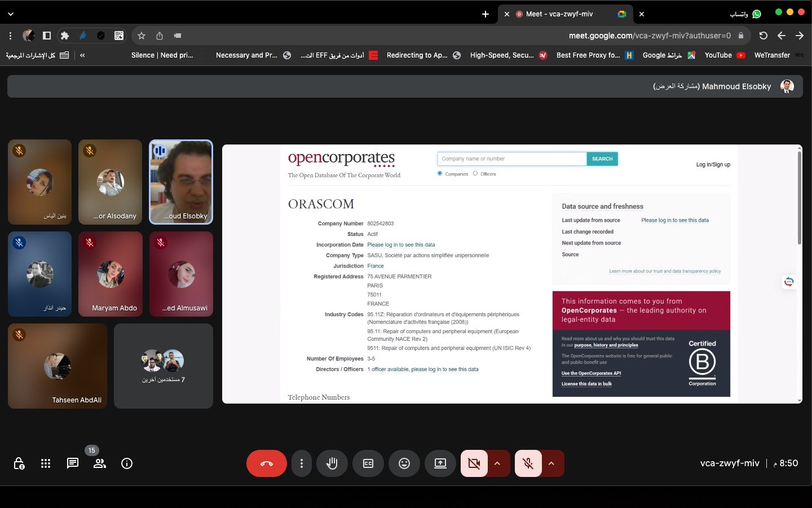Raise hand in the meeting

[332, 463]
